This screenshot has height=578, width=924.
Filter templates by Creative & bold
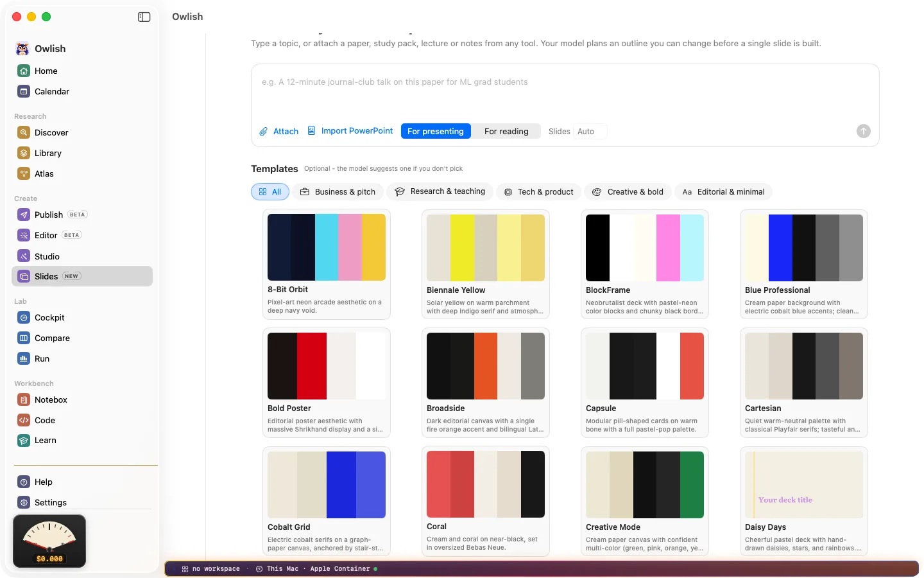[x=628, y=192]
